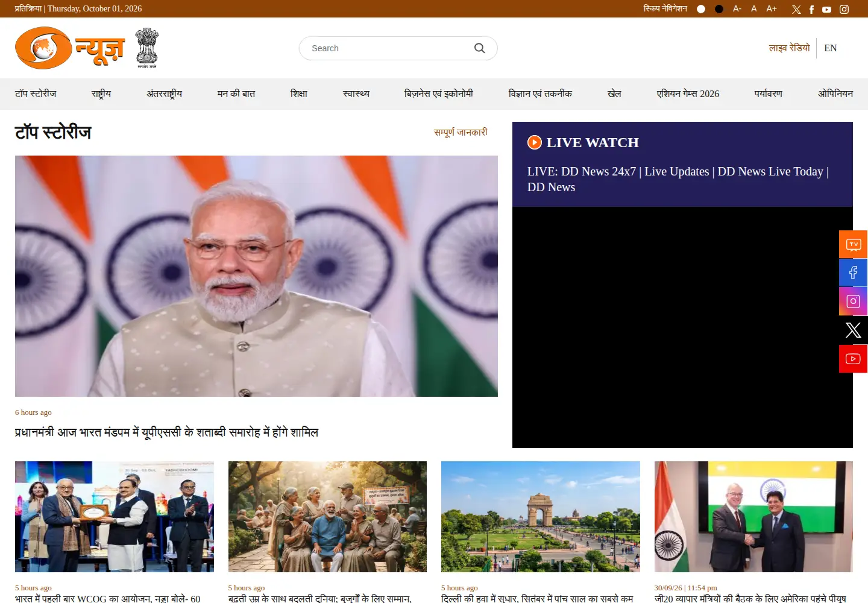
Task: Click the Live Watch play icon
Action: click(534, 142)
